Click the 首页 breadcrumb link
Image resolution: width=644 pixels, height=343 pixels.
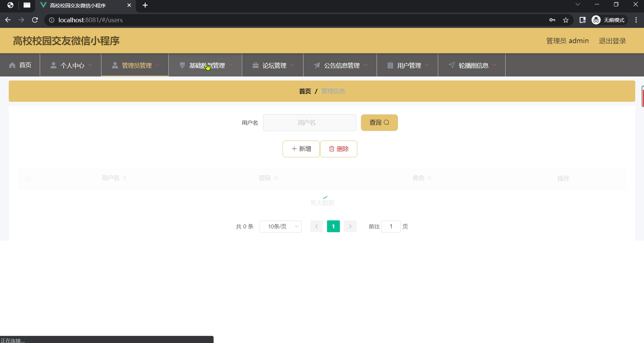[305, 91]
